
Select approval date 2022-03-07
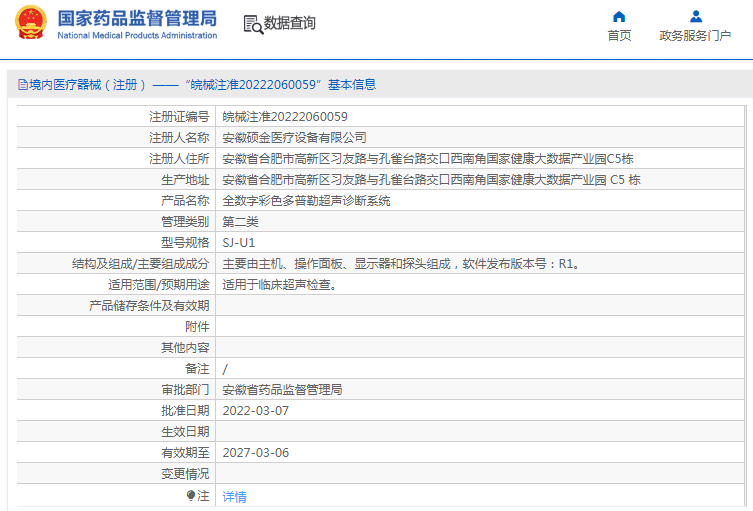point(255,411)
